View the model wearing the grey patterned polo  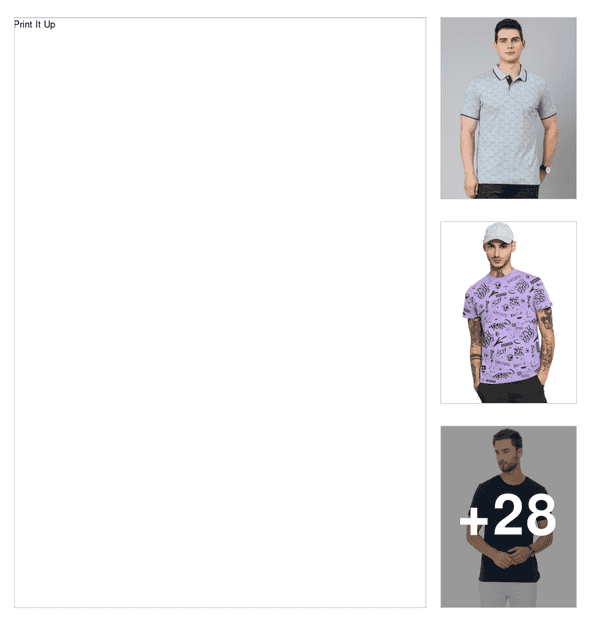coord(508,108)
